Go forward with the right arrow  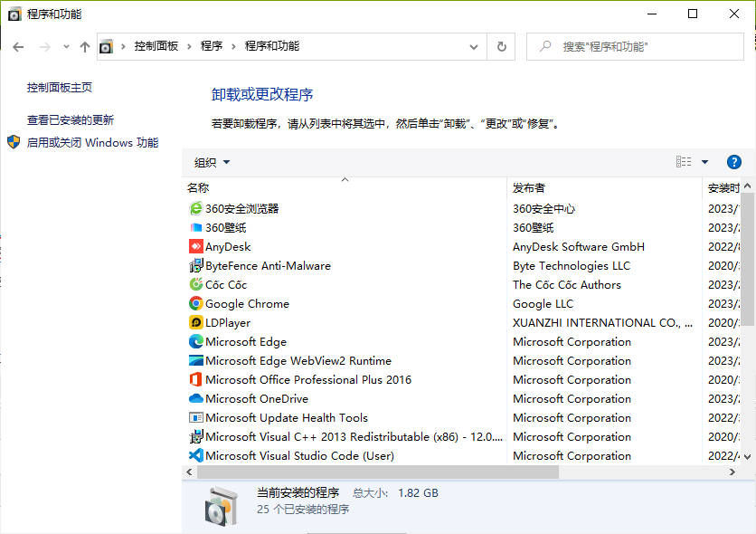44,47
